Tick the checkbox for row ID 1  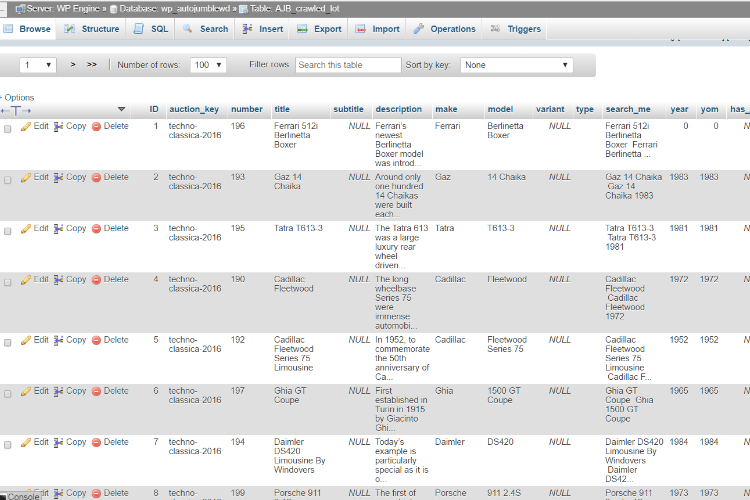(8, 129)
